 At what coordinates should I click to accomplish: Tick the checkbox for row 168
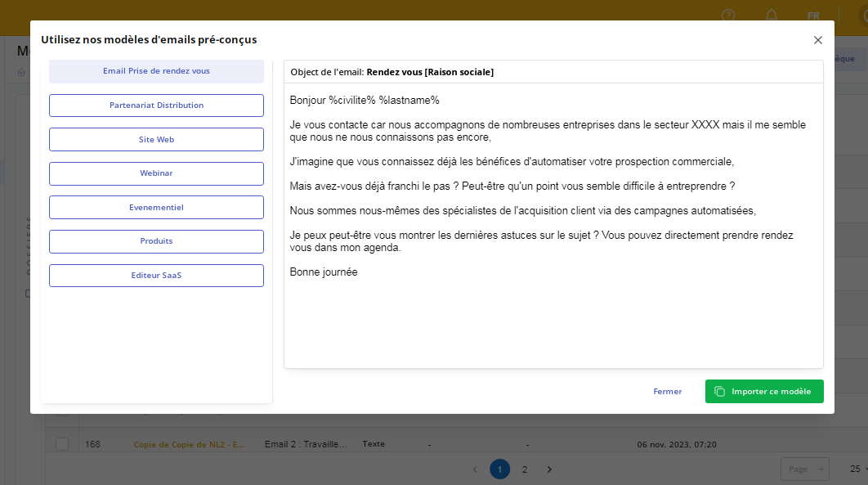(62, 444)
